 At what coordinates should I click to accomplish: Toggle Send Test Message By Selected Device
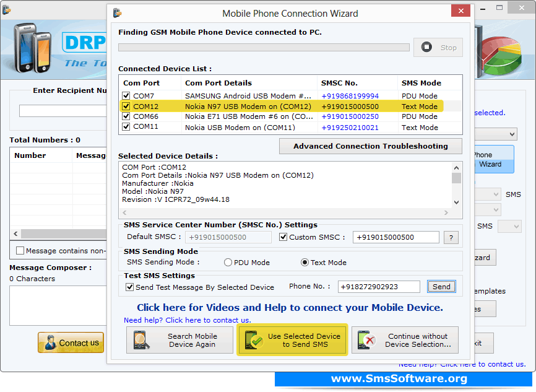[129, 287]
